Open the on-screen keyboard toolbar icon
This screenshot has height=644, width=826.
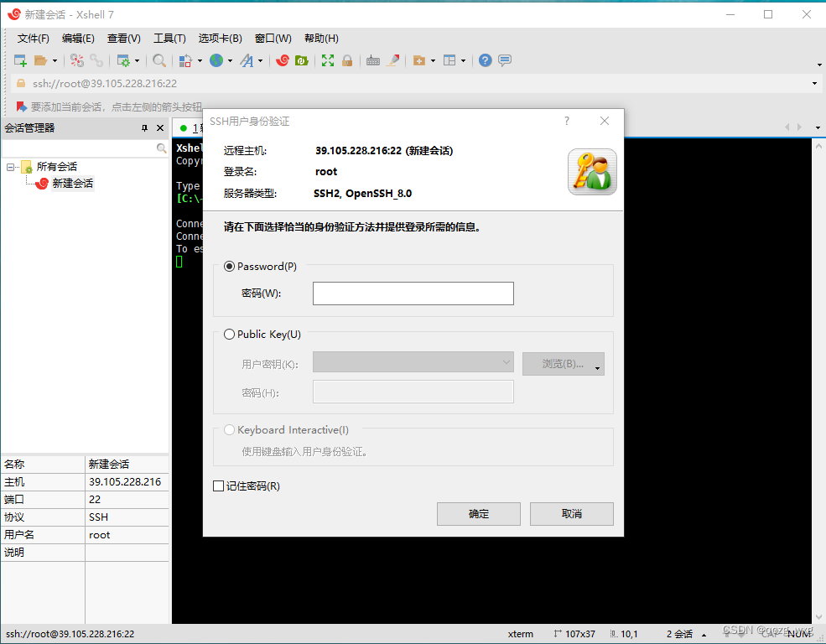[x=373, y=60]
